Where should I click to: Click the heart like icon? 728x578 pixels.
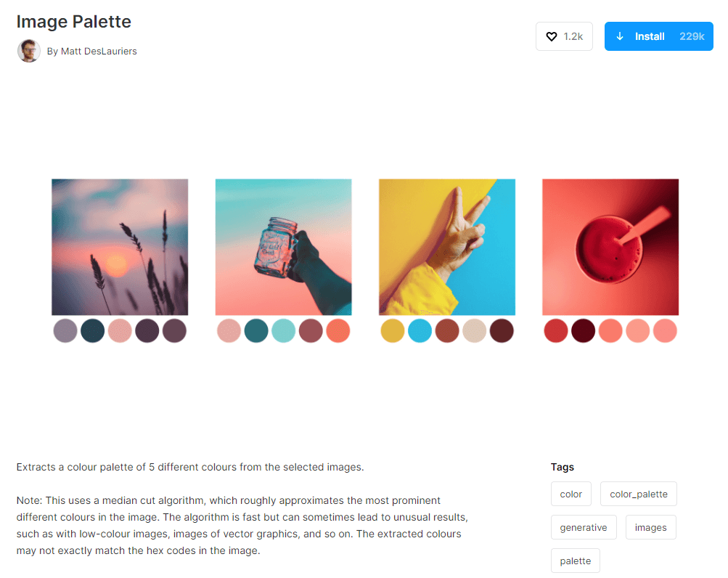(x=551, y=36)
